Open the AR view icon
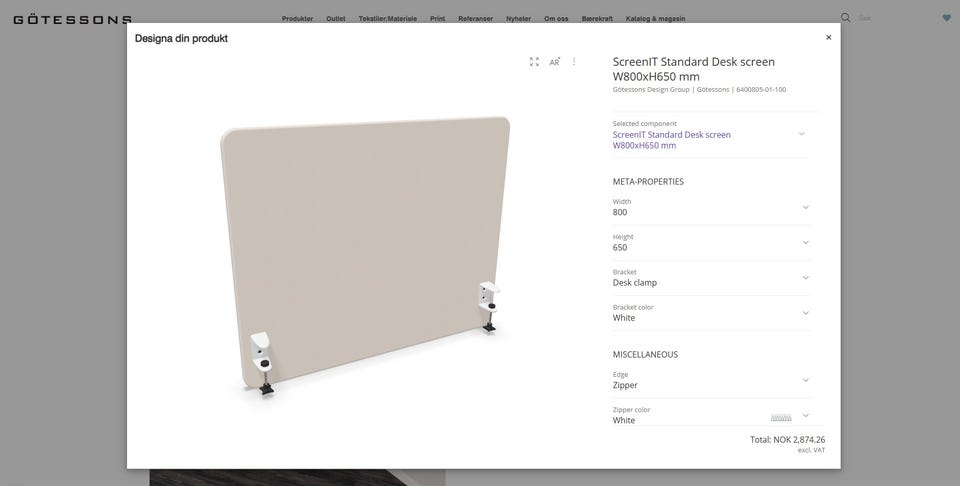The height and width of the screenshot is (486, 960). pyautogui.click(x=555, y=62)
